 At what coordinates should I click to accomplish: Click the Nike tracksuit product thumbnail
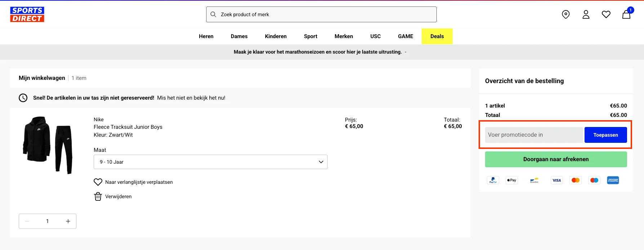pos(48,145)
